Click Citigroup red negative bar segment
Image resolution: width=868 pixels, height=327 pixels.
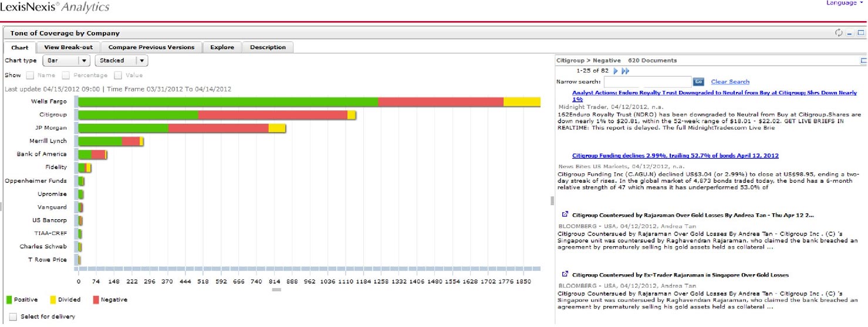pyautogui.click(x=273, y=115)
